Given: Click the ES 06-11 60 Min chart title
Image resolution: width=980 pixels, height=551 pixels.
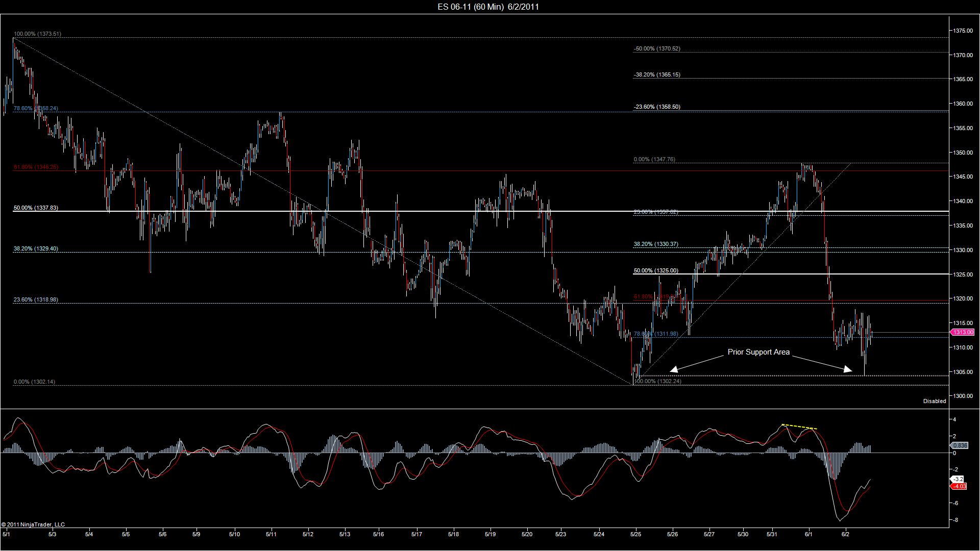Looking at the screenshot, I should pos(488,7).
